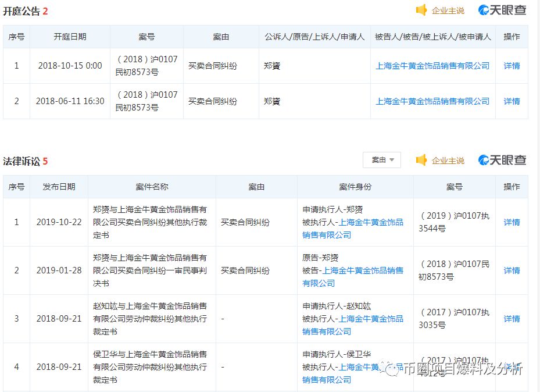The width and height of the screenshot is (540, 392).
Task: Select case title ending 其他执行裁定书 for 郑赟
Action: click(x=150, y=222)
